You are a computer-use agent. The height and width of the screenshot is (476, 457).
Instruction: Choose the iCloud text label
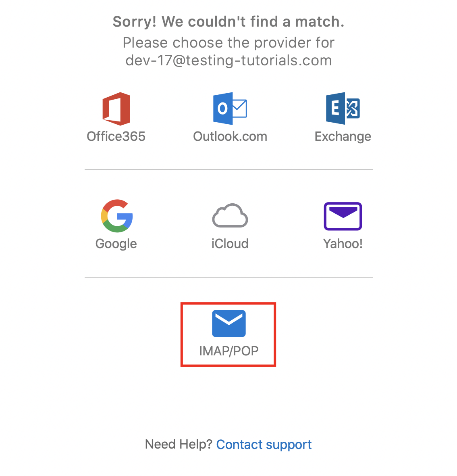tap(230, 244)
